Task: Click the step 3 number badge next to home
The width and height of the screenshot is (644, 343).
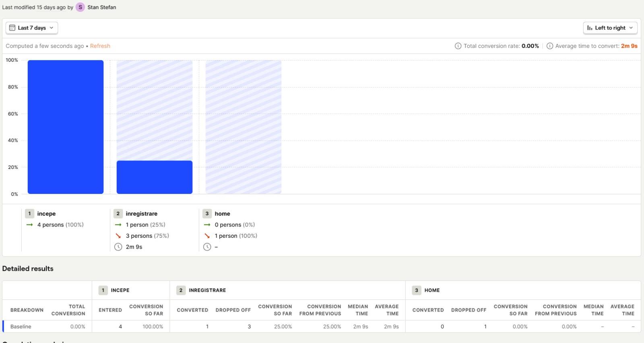Action: tap(207, 214)
